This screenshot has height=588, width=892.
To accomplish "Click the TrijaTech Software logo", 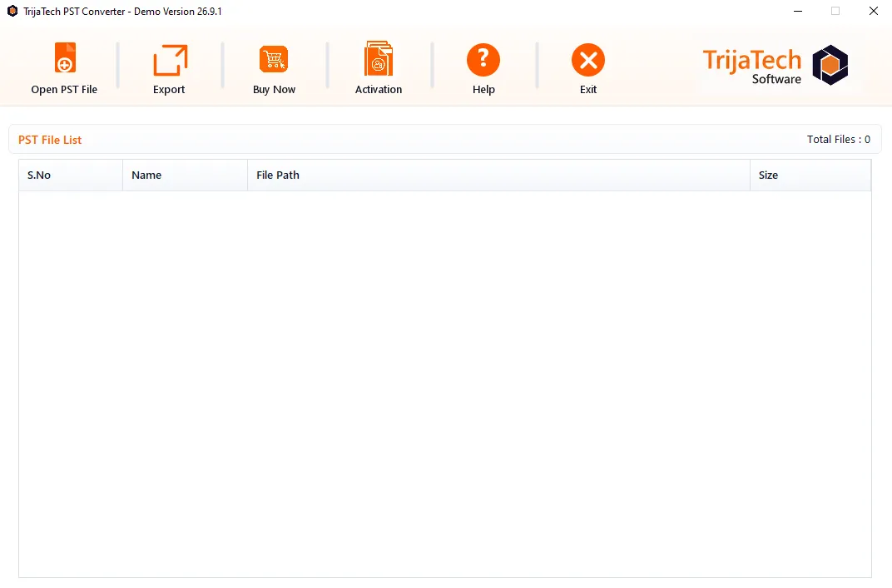I will [x=776, y=66].
